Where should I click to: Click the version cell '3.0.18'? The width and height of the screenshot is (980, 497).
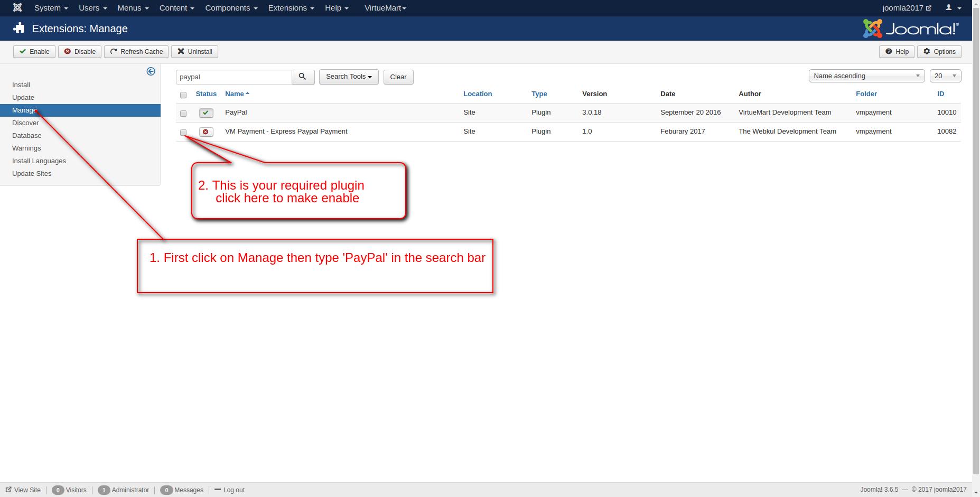click(x=592, y=112)
